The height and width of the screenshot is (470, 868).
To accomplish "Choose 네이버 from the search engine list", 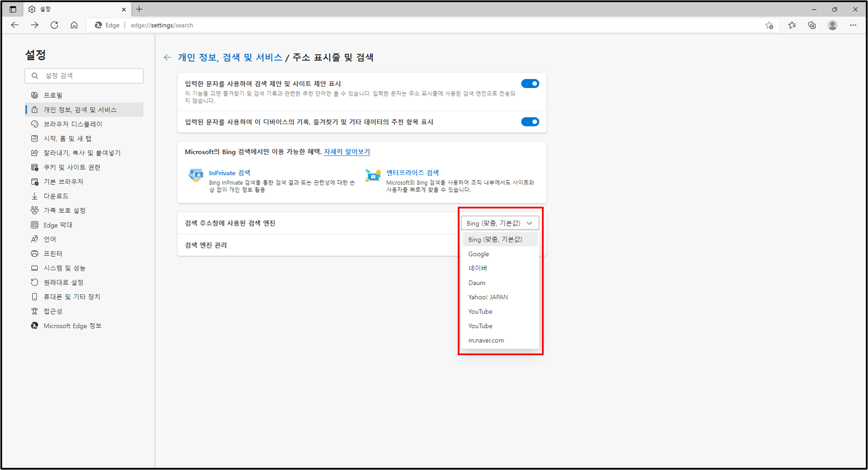I will tap(500, 268).
